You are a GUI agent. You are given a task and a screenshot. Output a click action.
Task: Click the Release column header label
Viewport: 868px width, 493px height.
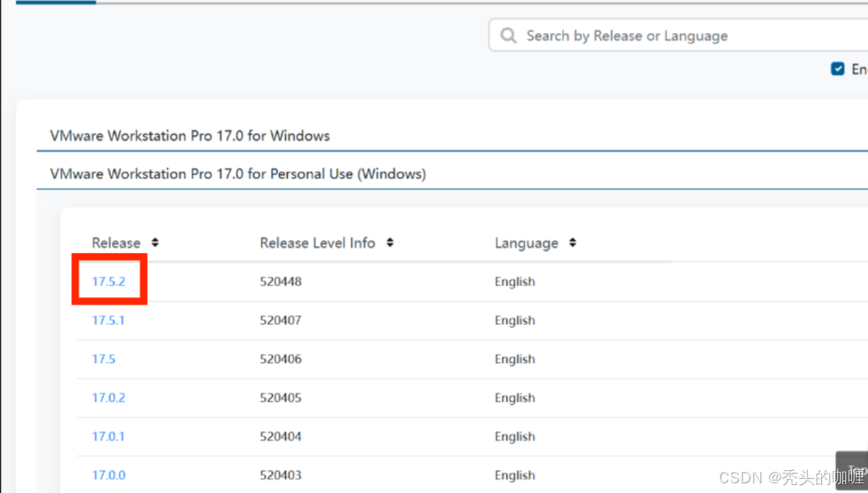tap(116, 243)
